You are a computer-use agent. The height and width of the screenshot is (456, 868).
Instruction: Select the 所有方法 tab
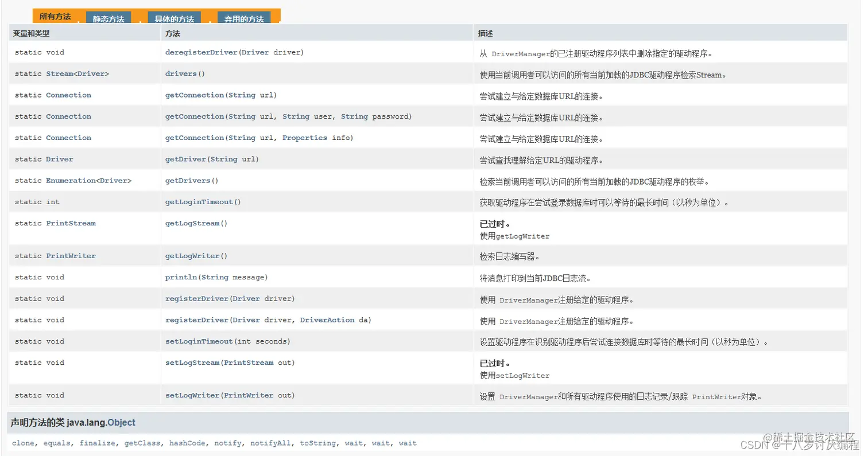(x=55, y=16)
